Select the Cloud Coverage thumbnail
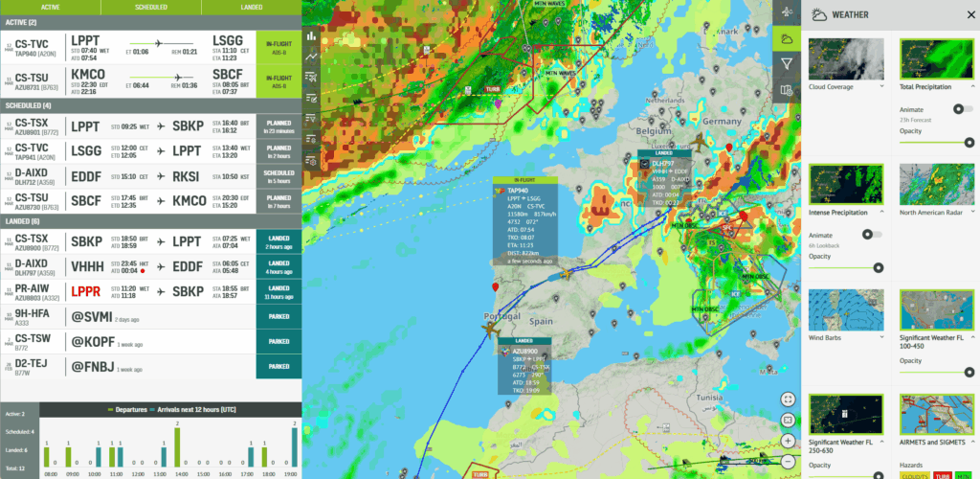980x479 pixels. tap(846, 58)
